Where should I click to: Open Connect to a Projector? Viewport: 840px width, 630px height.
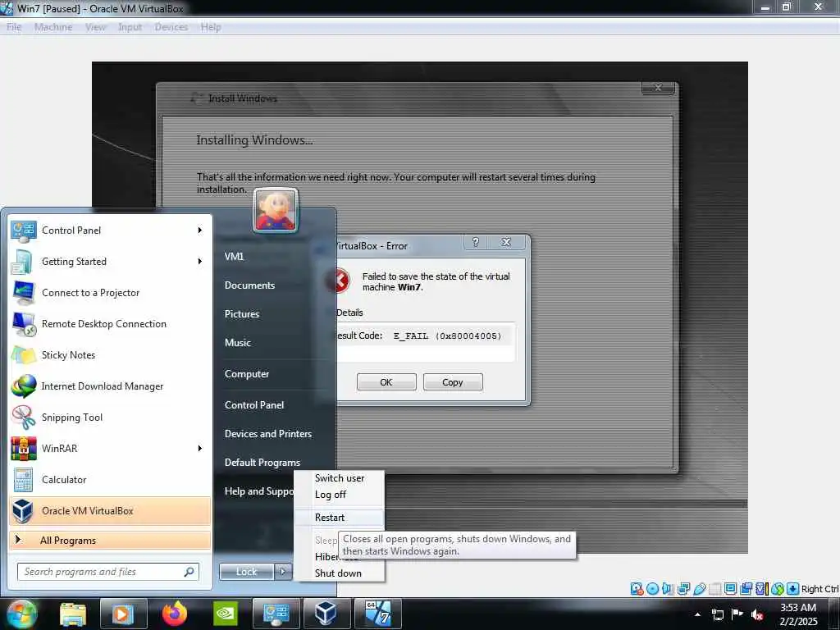(110, 293)
